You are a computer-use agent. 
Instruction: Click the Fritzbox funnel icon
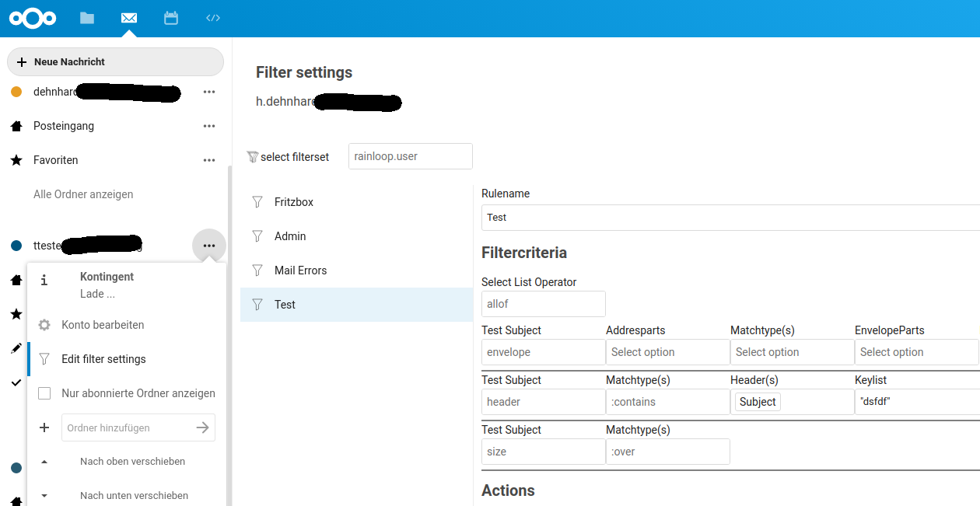tap(257, 202)
